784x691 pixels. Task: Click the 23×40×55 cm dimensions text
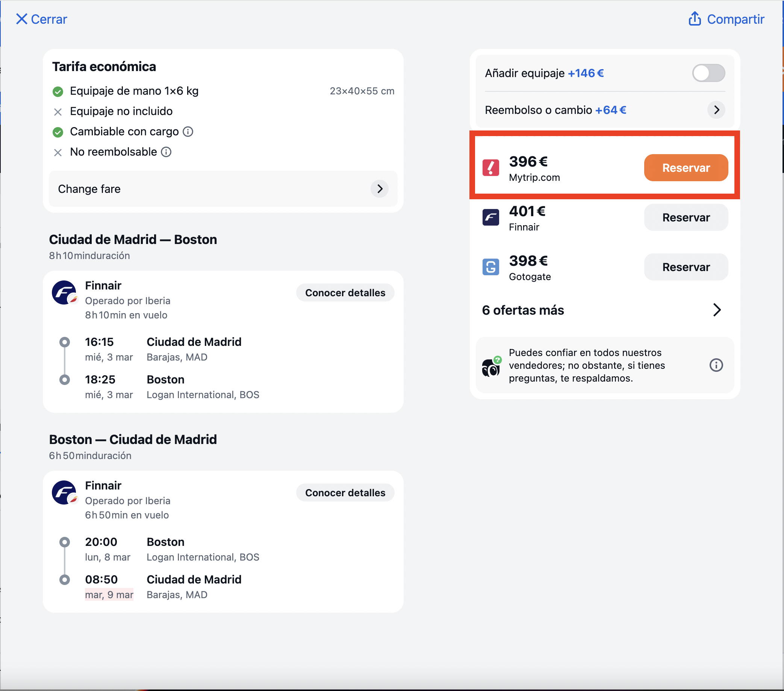click(x=362, y=91)
